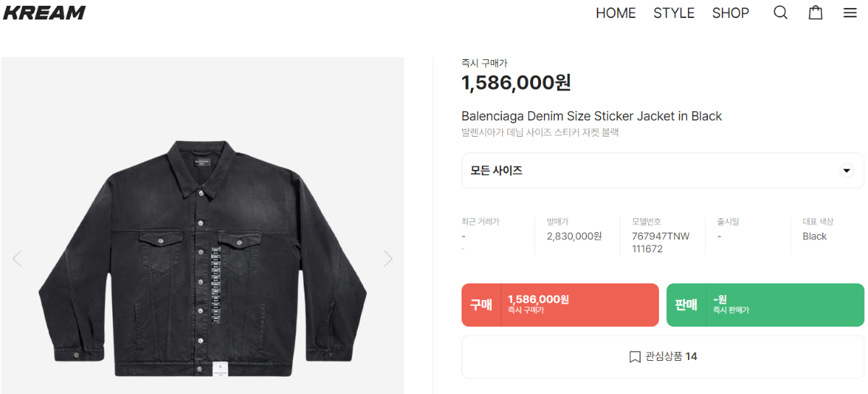Open the SHOP menu
The width and height of the screenshot is (868, 394).
coord(731,13)
